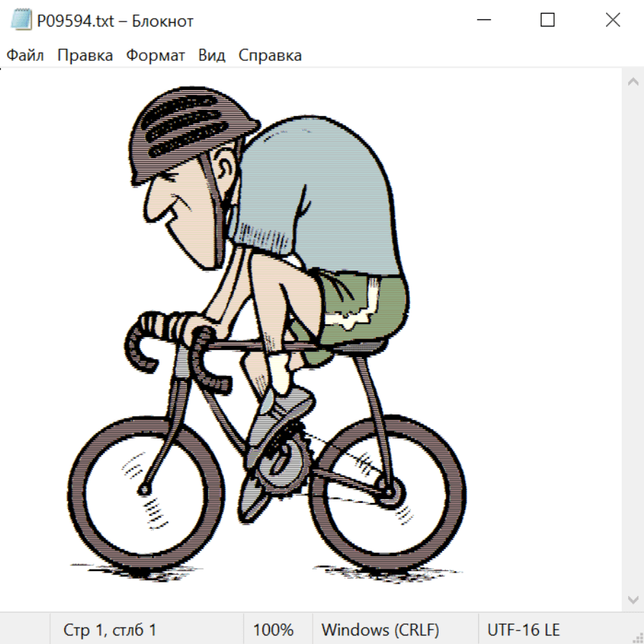Open the Справка menu
Screen dimensions: 644x644
(x=270, y=56)
